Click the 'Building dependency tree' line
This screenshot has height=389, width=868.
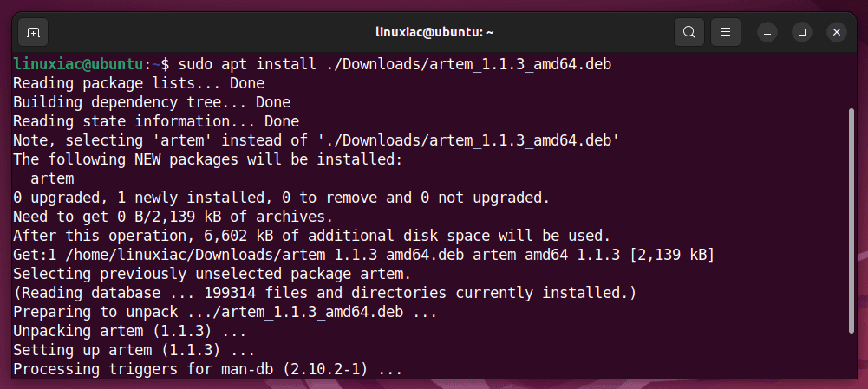pyautogui.click(x=152, y=103)
